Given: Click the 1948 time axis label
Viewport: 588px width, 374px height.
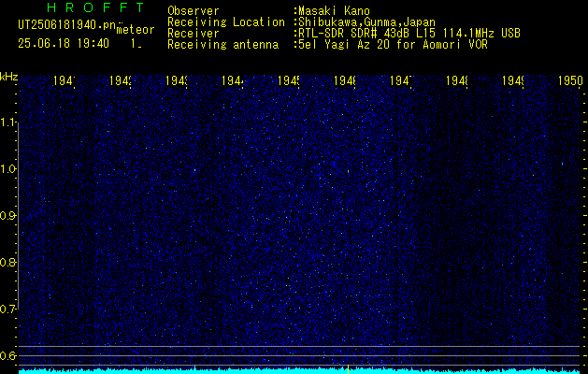Looking at the screenshot, I should (457, 81).
